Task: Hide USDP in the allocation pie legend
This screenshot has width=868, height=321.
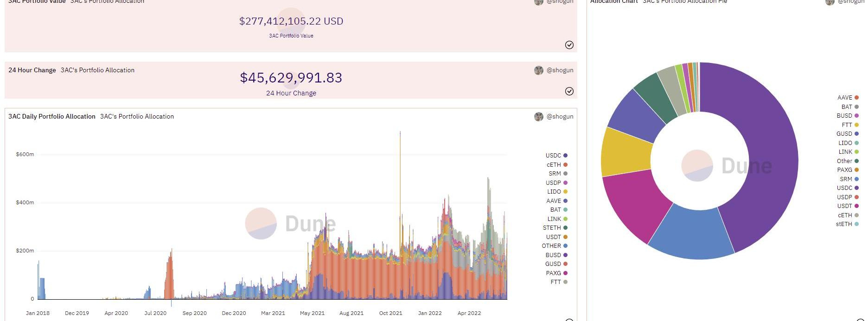Action: (848, 197)
